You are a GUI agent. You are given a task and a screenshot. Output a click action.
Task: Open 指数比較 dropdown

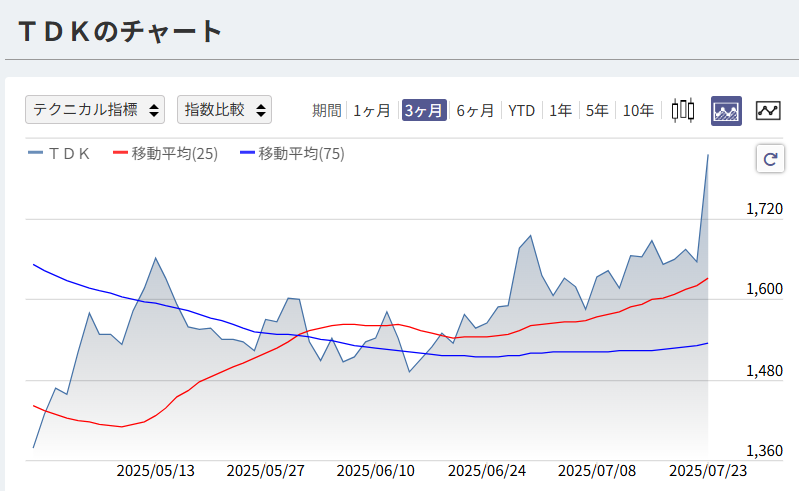(224, 110)
